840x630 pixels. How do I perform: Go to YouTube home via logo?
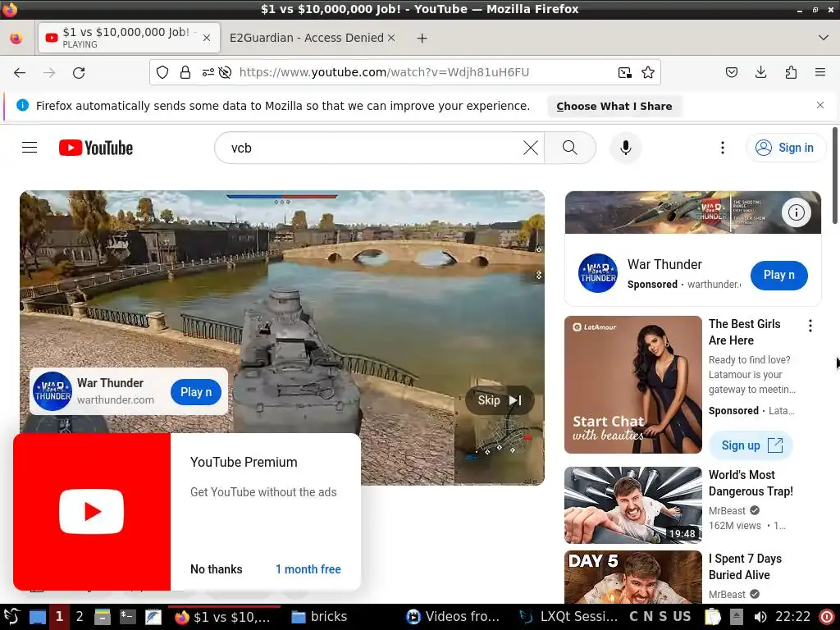pyautogui.click(x=96, y=148)
